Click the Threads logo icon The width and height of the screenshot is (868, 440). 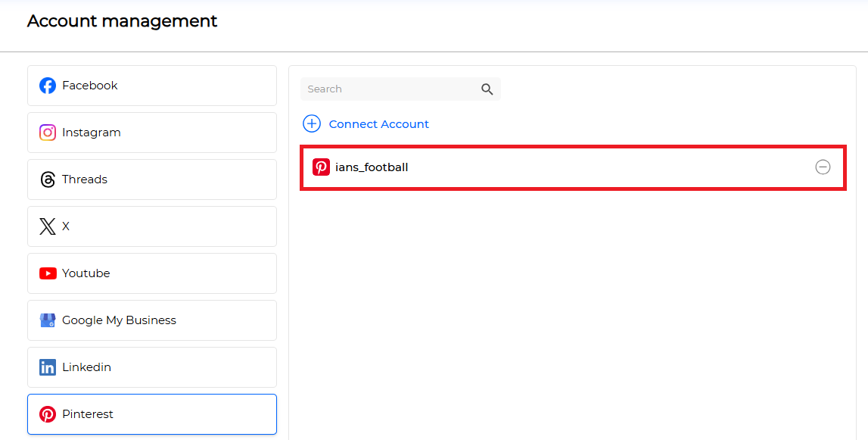pos(48,179)
